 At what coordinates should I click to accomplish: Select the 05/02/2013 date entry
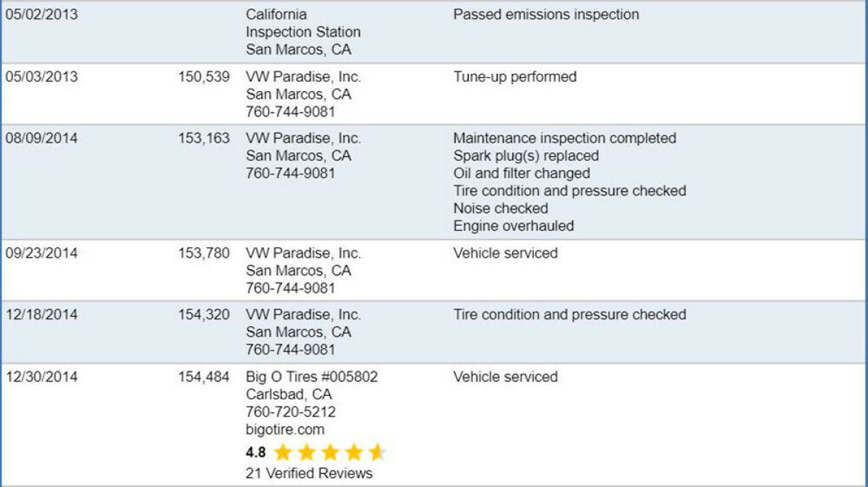[41, 14]
